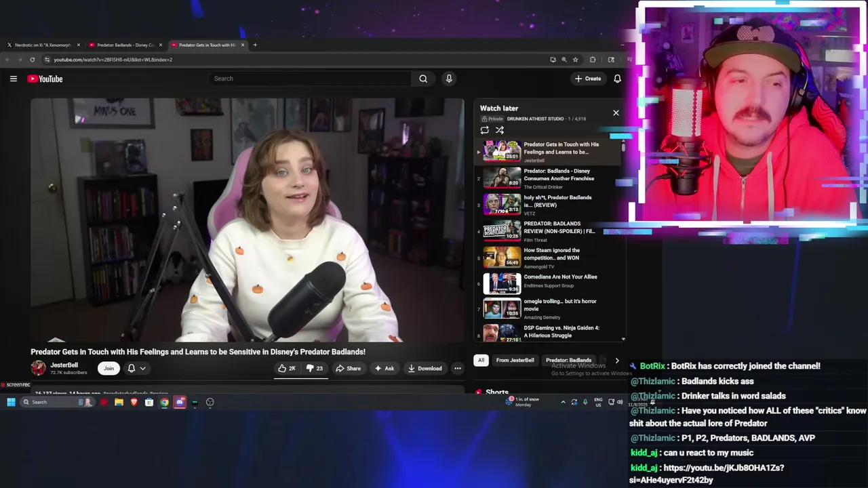
Task: Open Microsoft Store from taskbar
Action: (x=149, y=402)
